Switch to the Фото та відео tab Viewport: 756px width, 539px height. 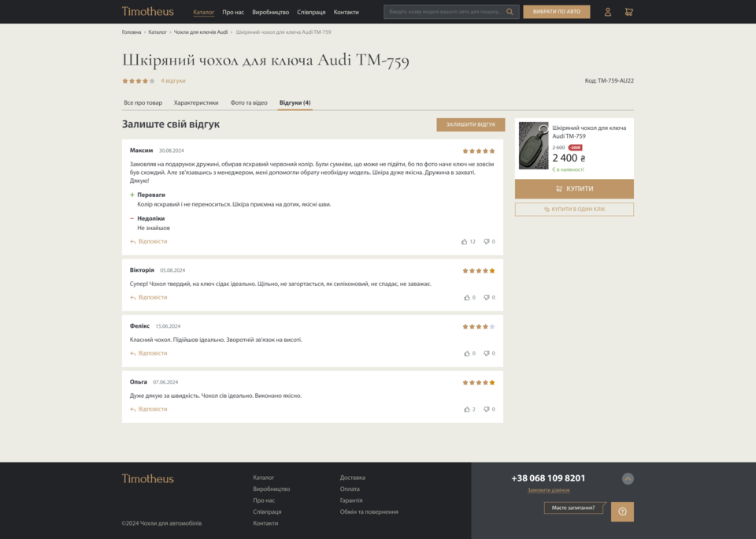pos(249,102)
